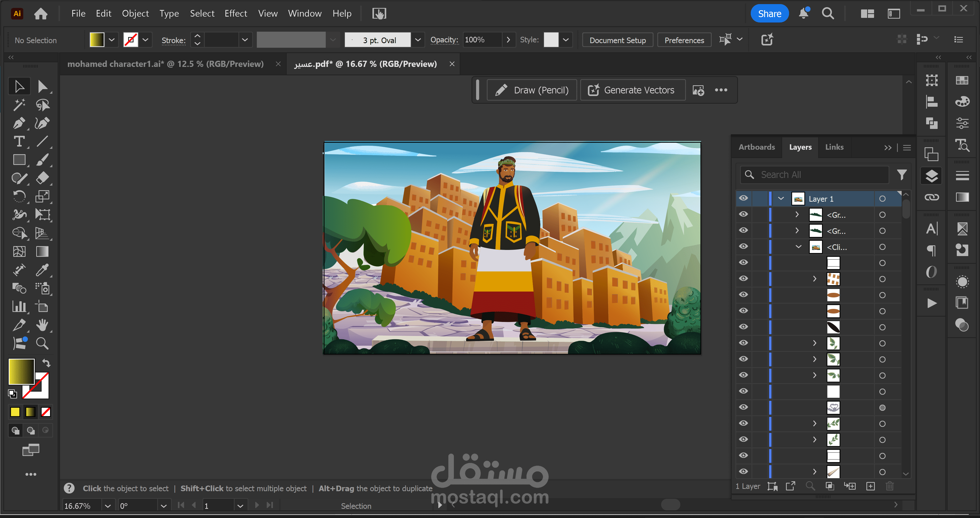Open the 3 pt. Oval brush dropdown
980x518 pixels.
coord(418,40)
